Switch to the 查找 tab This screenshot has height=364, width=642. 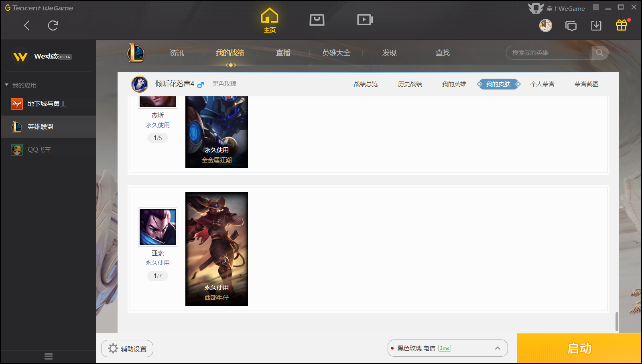coord(443,53)
